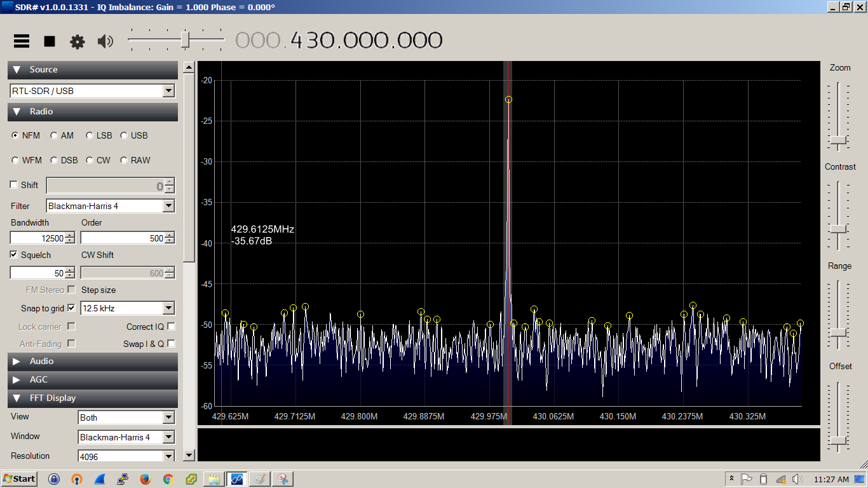Select AM demodulation mode
The height and width of the screenshot is (488, 868).
[62, 135]
